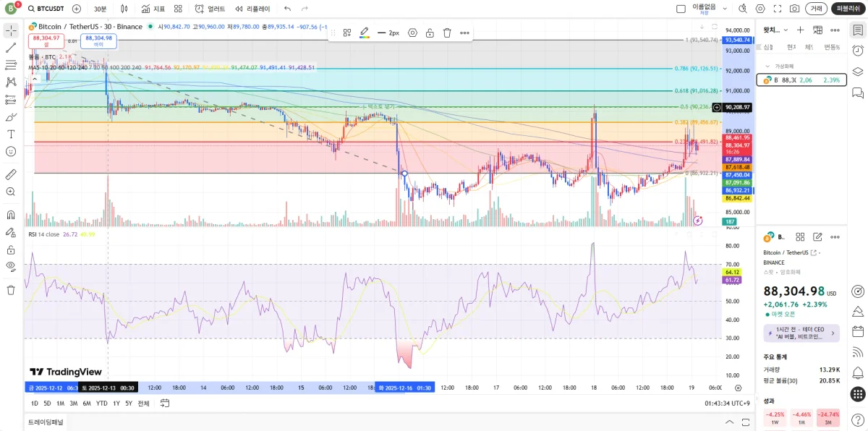The height and width of the screenshot is (431, 868).
Task: Open the drawing template grid icon
Action: tap(347, 33)
